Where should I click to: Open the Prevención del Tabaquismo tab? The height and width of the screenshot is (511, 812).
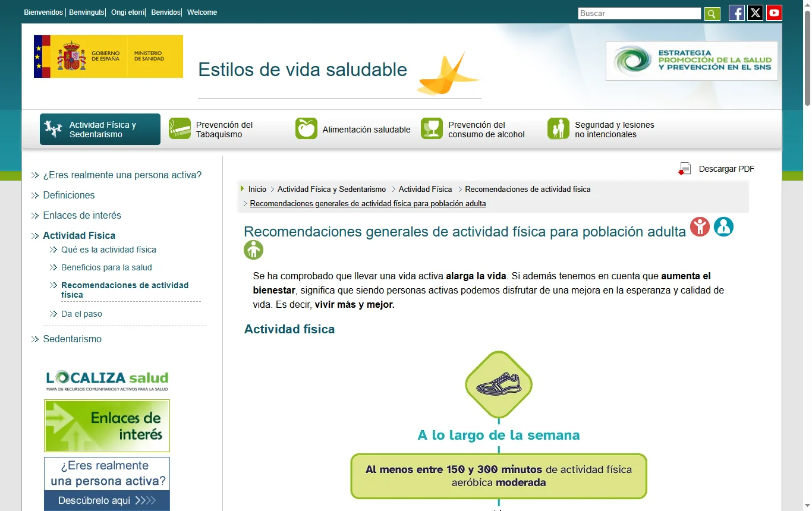click(224, 130)
